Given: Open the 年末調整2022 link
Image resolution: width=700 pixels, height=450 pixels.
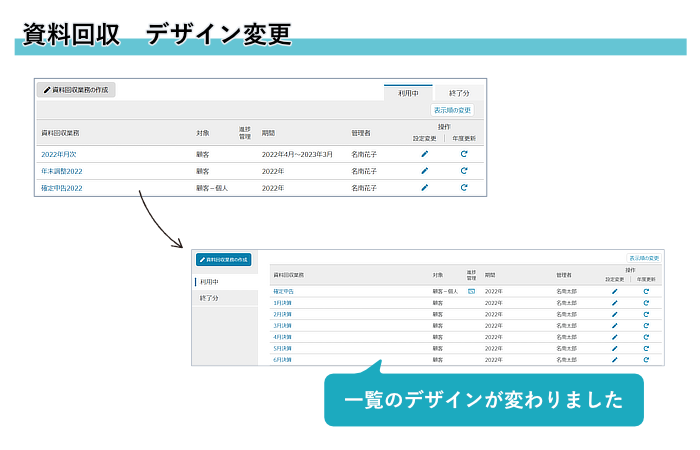Looking at the screenshot, I should pos(62,171).
